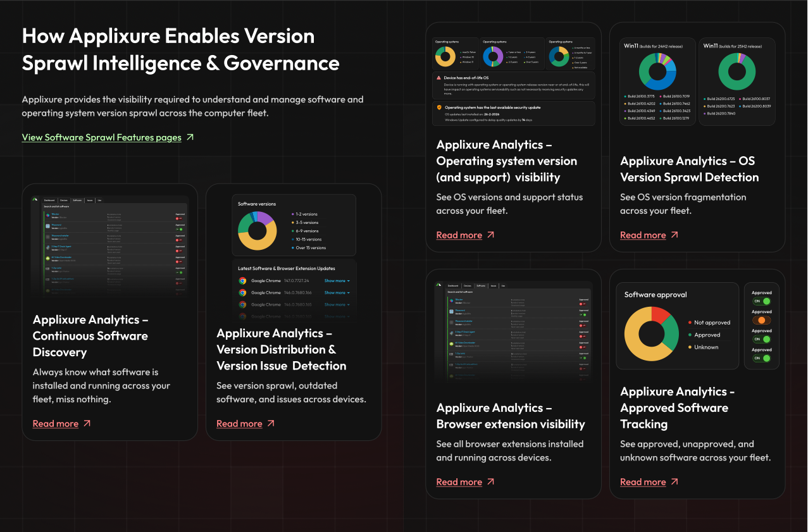Click 3-5 versions legend entry

[304, 223]
